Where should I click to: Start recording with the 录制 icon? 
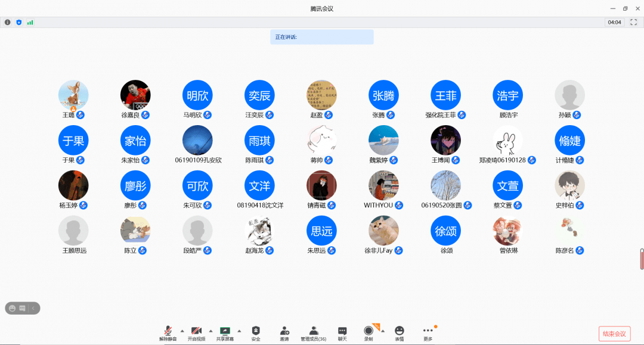[x=369, y=331]
